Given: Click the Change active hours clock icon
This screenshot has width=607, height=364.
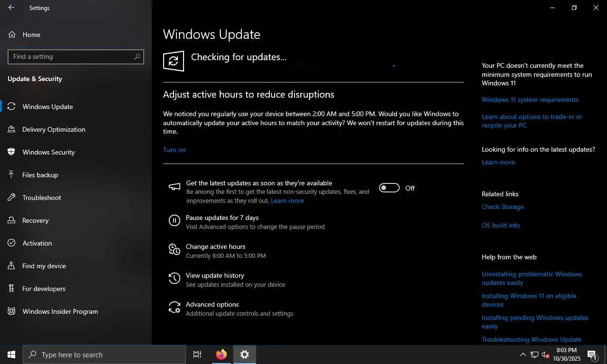Looking at the screenshot, I should 175,249.
